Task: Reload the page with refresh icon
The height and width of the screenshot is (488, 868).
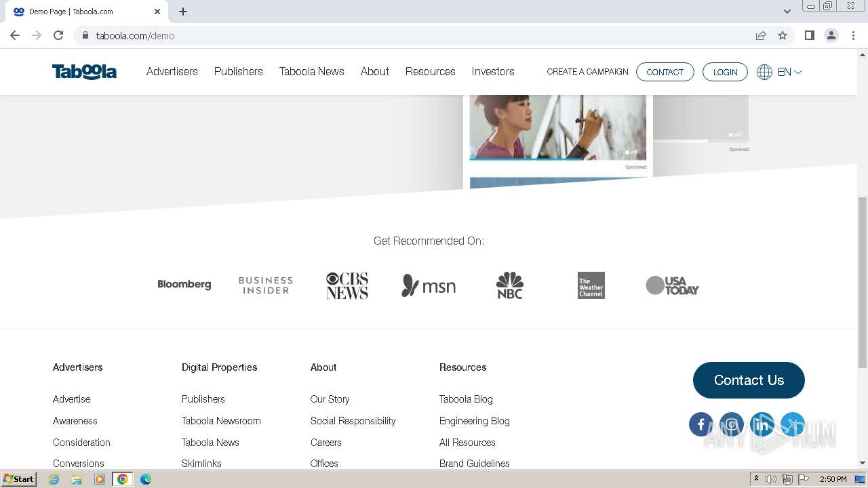Action: click(58, 35)
